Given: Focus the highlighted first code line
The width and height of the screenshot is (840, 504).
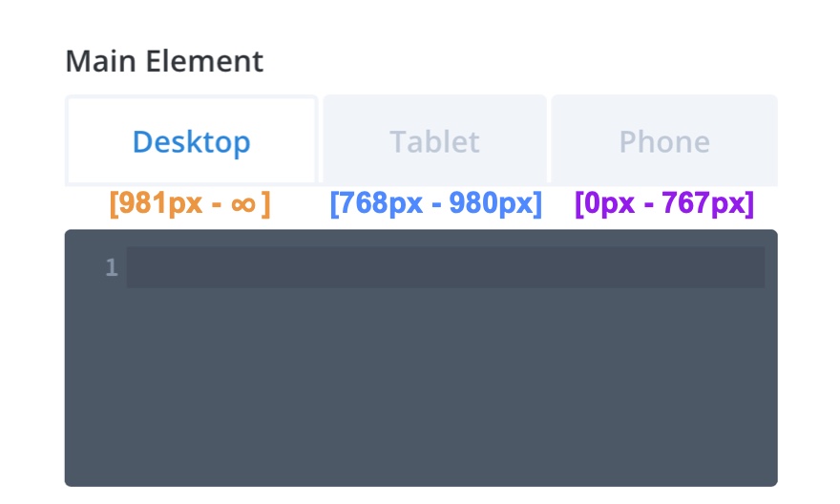Looking at the screenshot, I should (x=445, y=267).
